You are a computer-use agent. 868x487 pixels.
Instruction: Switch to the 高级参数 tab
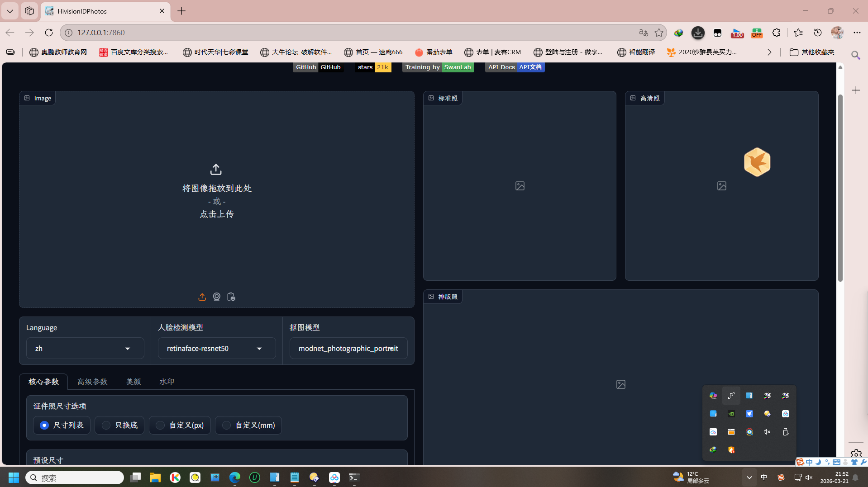92,382
